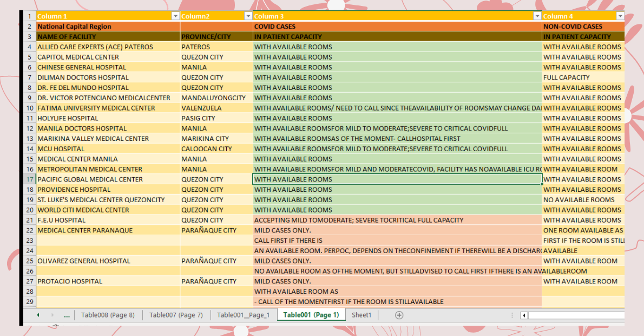Select ACCEPTING MILD TOMODERATE cell
Screen dimensions: 644x336
click(x=397, y=220)
